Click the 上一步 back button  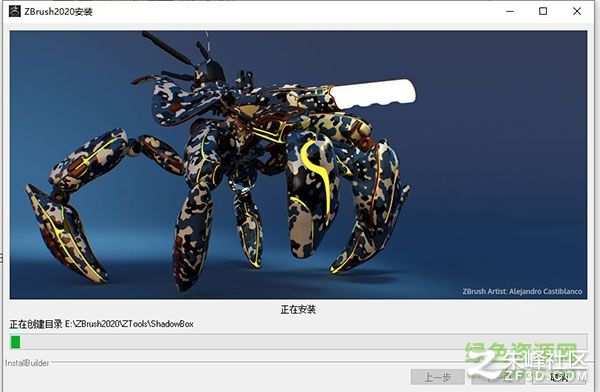coord(437,377)
